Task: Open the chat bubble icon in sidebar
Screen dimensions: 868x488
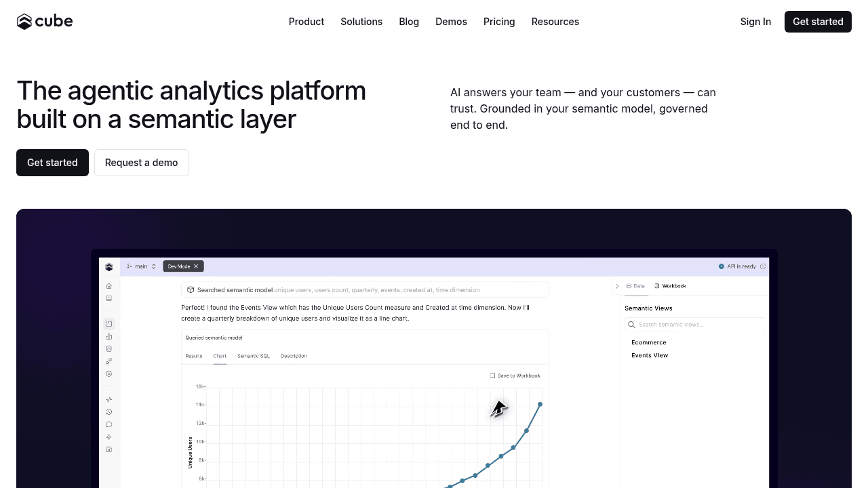Action: tap(109, 425)
